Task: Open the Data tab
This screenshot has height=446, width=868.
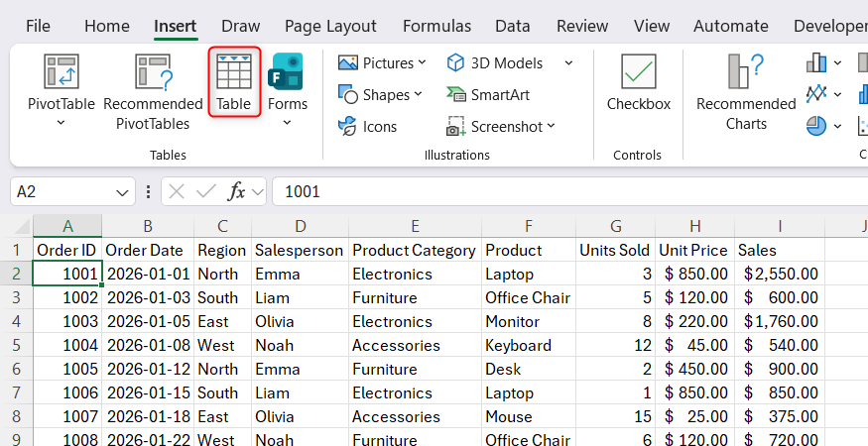Action: (512, 26)
